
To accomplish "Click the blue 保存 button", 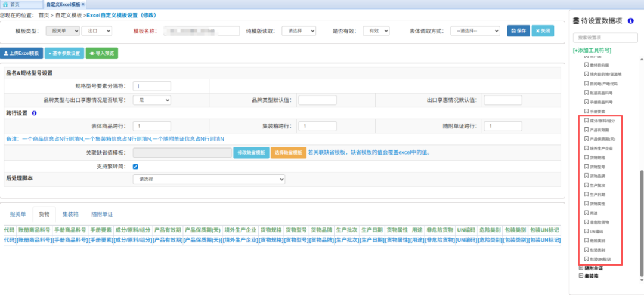I will pos(518,30).
